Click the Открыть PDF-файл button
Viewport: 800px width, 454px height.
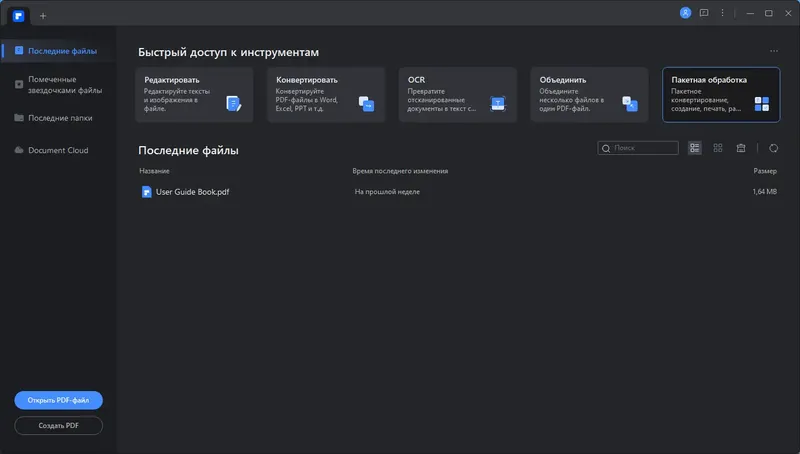point(58,400)
